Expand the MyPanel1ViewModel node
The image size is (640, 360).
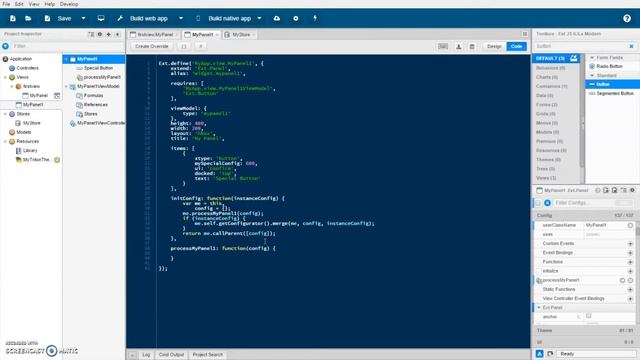[x=66, y=87]
